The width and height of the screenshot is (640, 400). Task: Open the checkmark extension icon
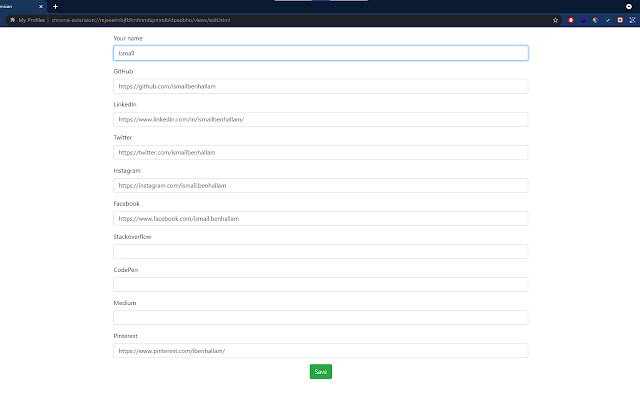click(608, 20)
